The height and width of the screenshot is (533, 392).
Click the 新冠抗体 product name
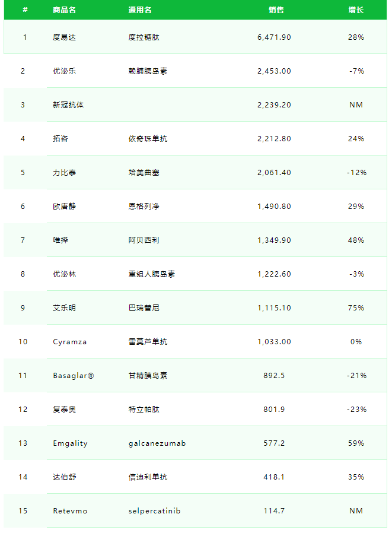68,104
